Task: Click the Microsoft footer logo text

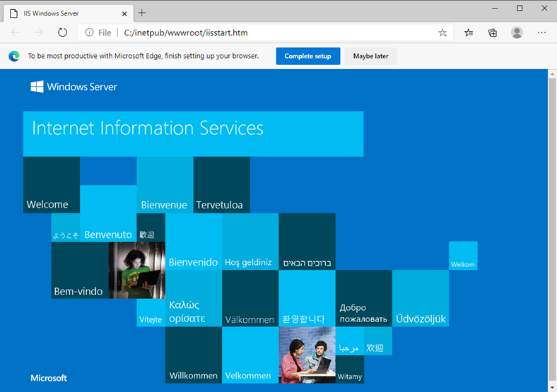Action: pos(49,378)
